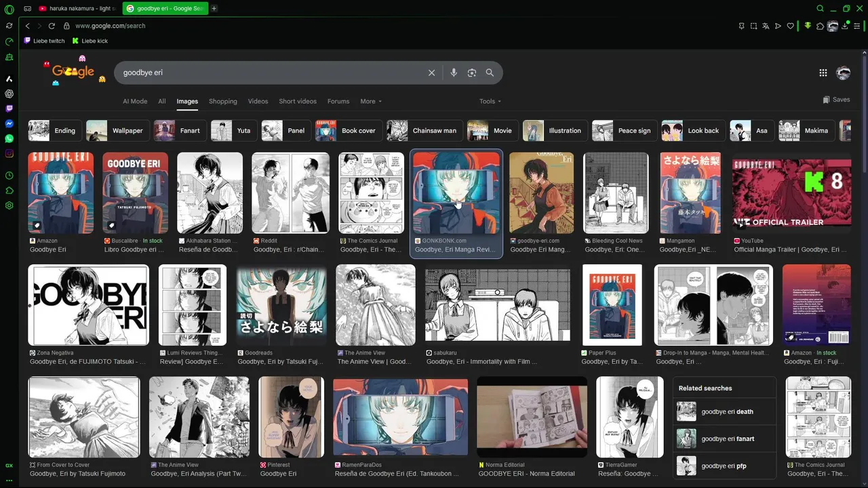Viewport: 868px width, 488px height.
Task: Expand the More search filters dropdown
Action: pyautogui.click(x=371, y=101)
